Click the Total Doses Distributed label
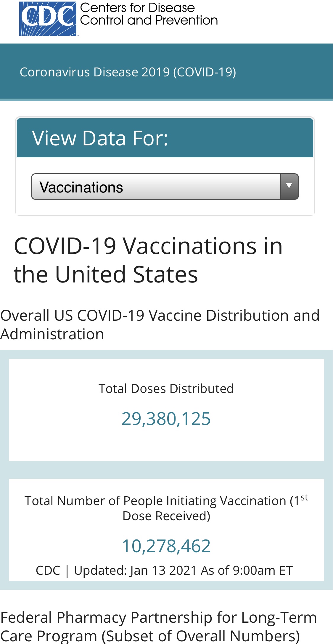Screen dimensions: 333x644 [166, 388]
